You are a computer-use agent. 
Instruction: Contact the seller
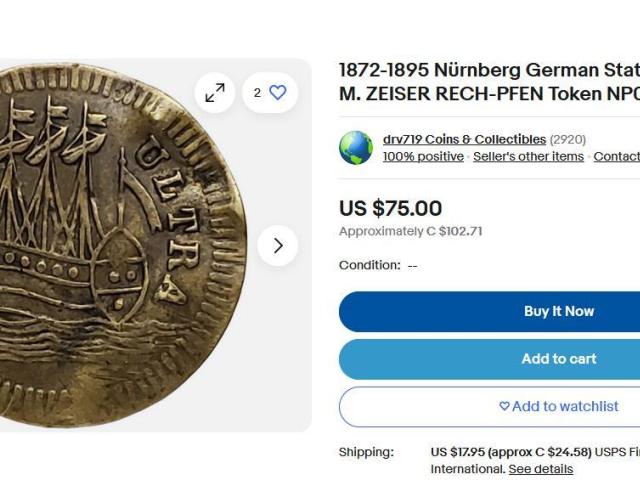point(616,157)
